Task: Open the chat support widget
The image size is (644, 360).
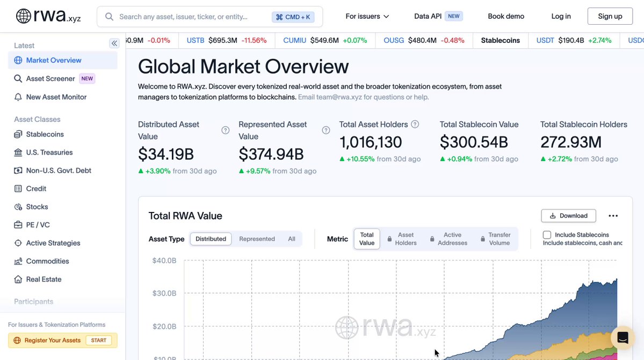Action: point(623,337)
